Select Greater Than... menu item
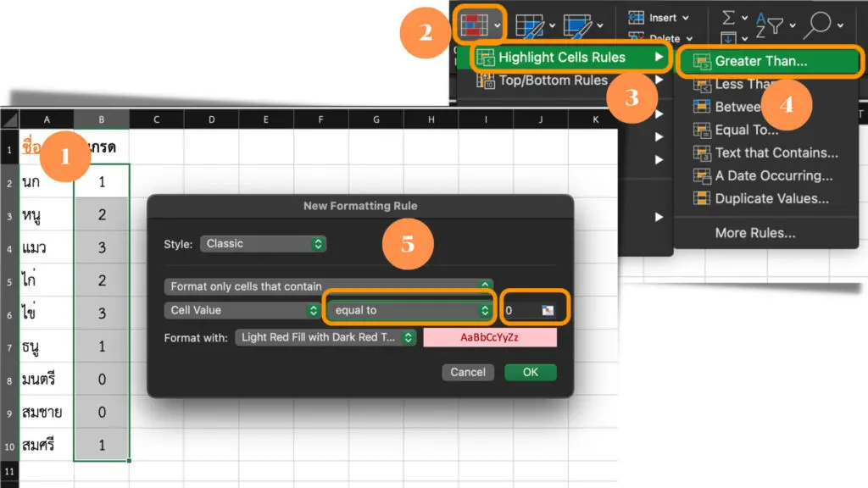Image resolution: width=868 pixels, height=488 pixels. click(x=769, y=61)
